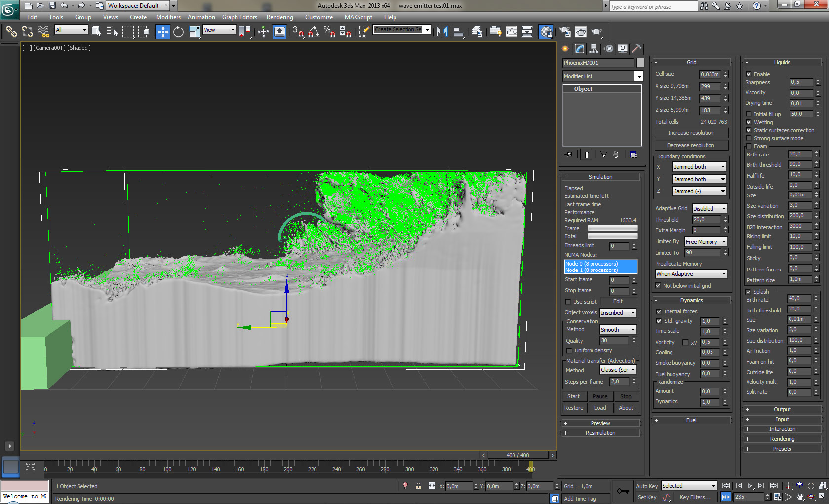Open Z boundary Jammed (-) dropdown

point(700,191)
